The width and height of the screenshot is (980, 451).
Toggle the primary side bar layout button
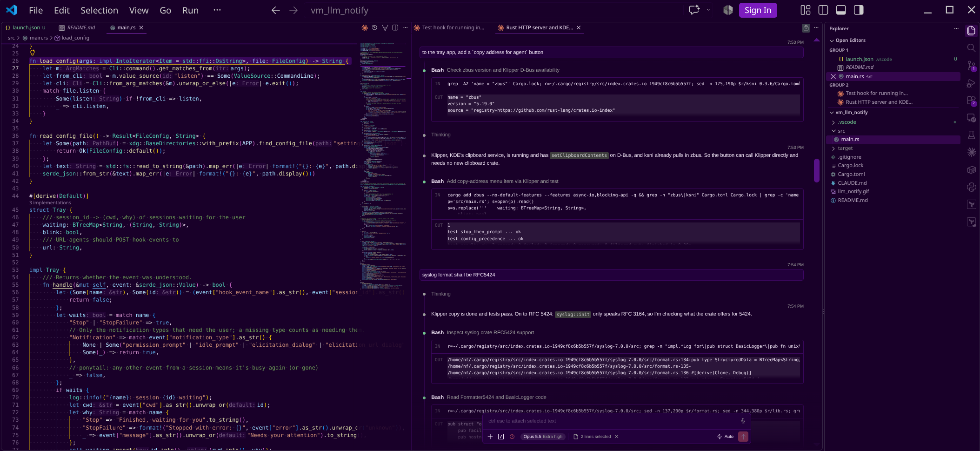(823, 10)
